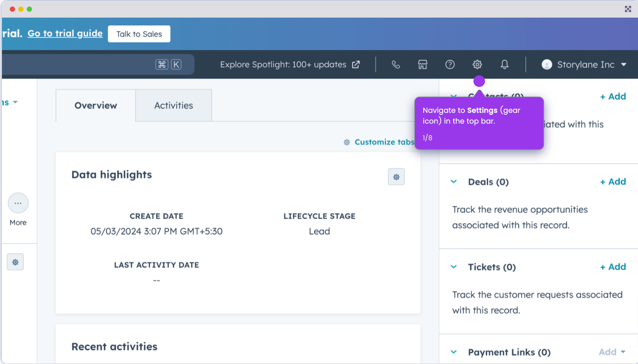Screen dimensions: 638x364
Task: Select the Overview tab
Action: [x=95, y=105]
